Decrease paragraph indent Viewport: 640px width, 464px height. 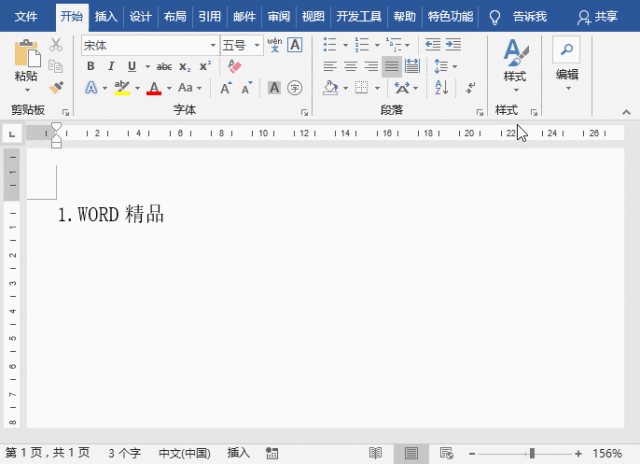click(433, 44)
